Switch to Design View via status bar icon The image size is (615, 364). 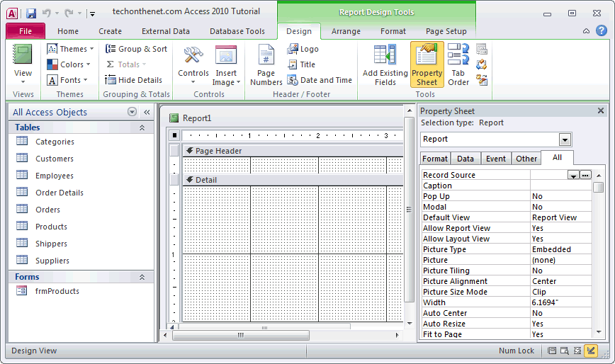tap(591, 351)
